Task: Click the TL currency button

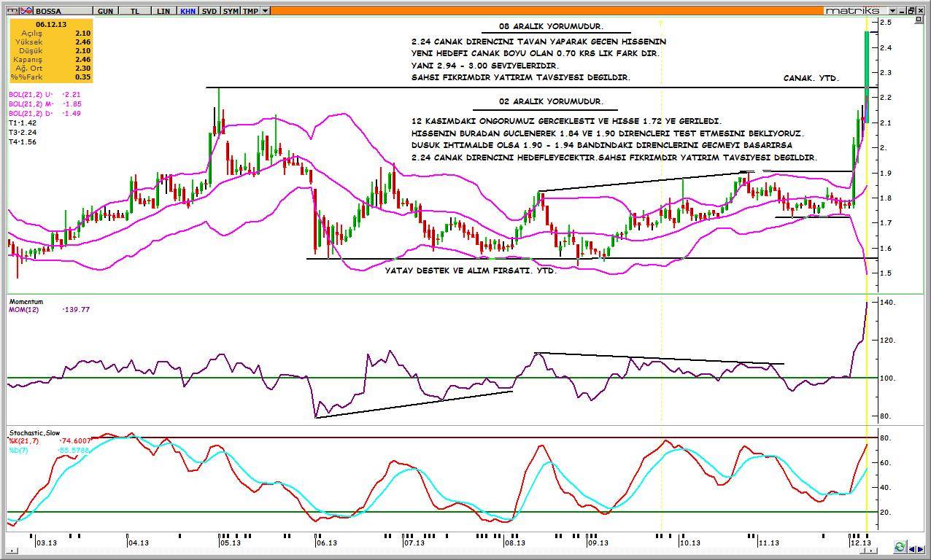Action: 135,11
